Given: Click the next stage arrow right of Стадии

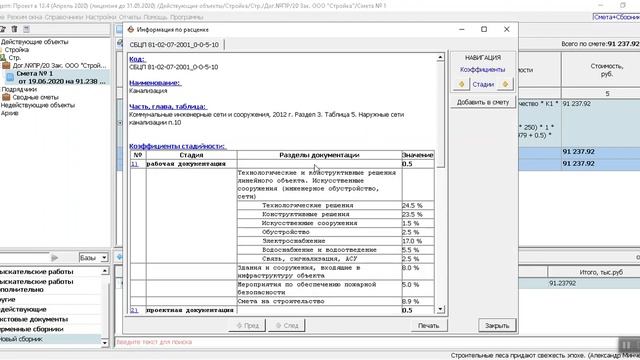Looking at the screenshot, I should pyautogui.click(x=505, y=84).
